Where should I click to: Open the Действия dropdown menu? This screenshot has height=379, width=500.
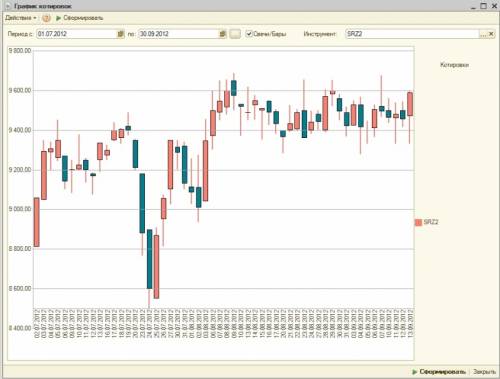21,18
